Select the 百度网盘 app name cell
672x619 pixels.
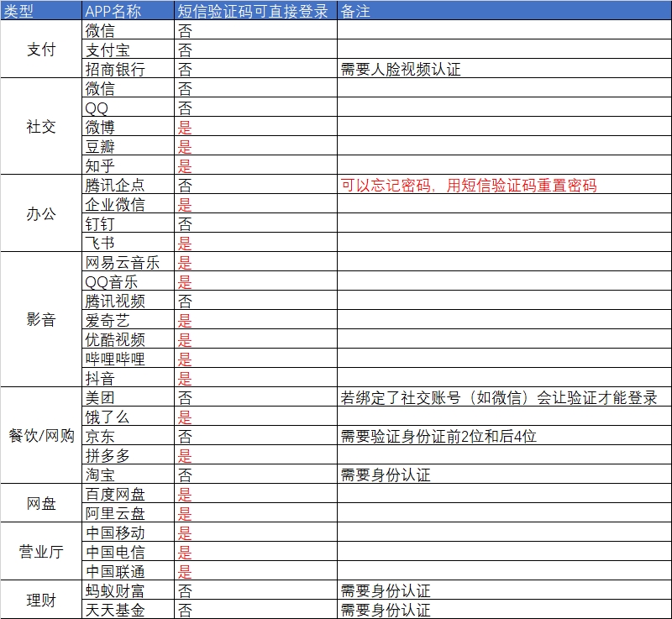(129, 494)
